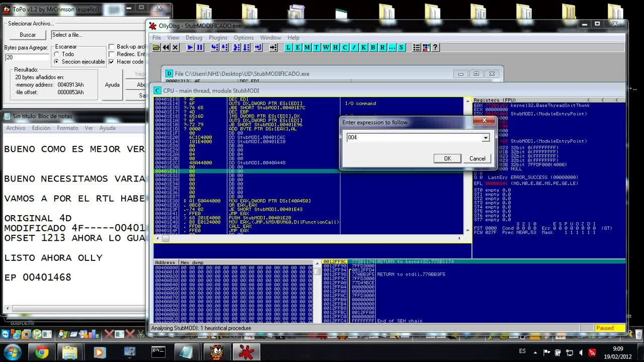Click OK in the expression dialog
This screenshot has width=644, height=362.
(447, 158)
